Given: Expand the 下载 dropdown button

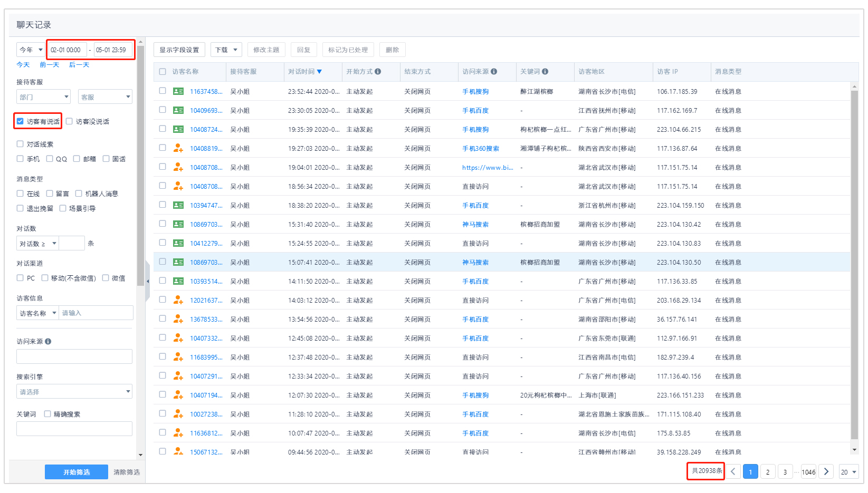Looking at the screenshot, I should click(x=226, y=50).
